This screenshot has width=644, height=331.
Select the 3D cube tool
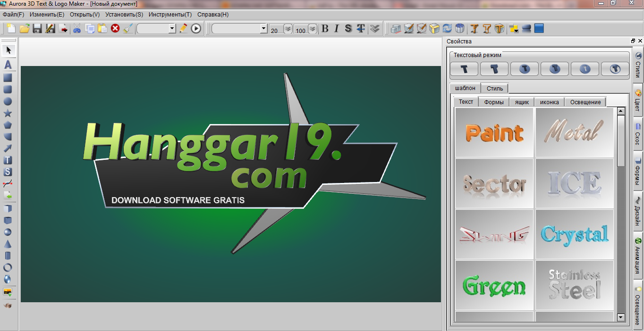click(8, 208)
